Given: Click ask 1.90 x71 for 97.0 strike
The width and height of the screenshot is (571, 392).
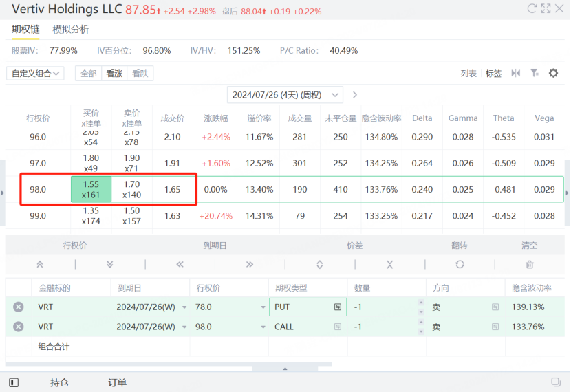Looking at the screenshot, I should click(x=132, y=163).
